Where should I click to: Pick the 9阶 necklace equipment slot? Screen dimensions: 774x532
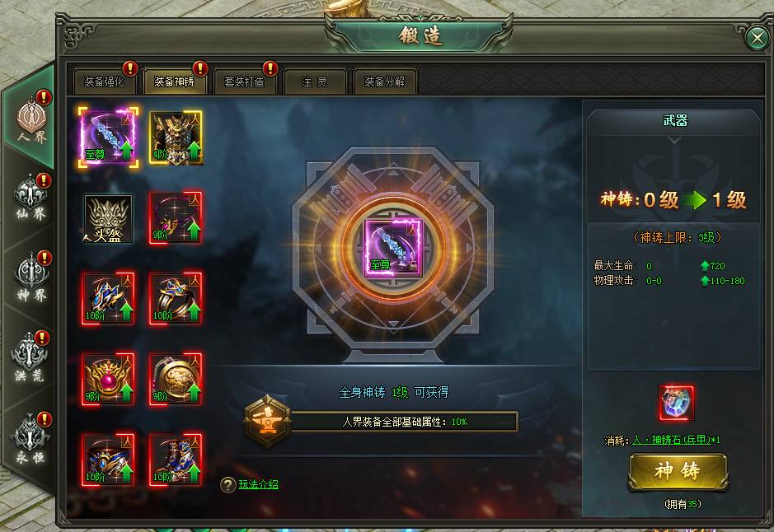[x=176, y=218]
